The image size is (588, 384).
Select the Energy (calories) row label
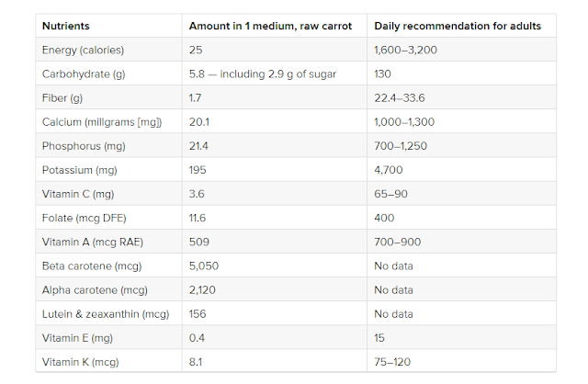(83, 50)
